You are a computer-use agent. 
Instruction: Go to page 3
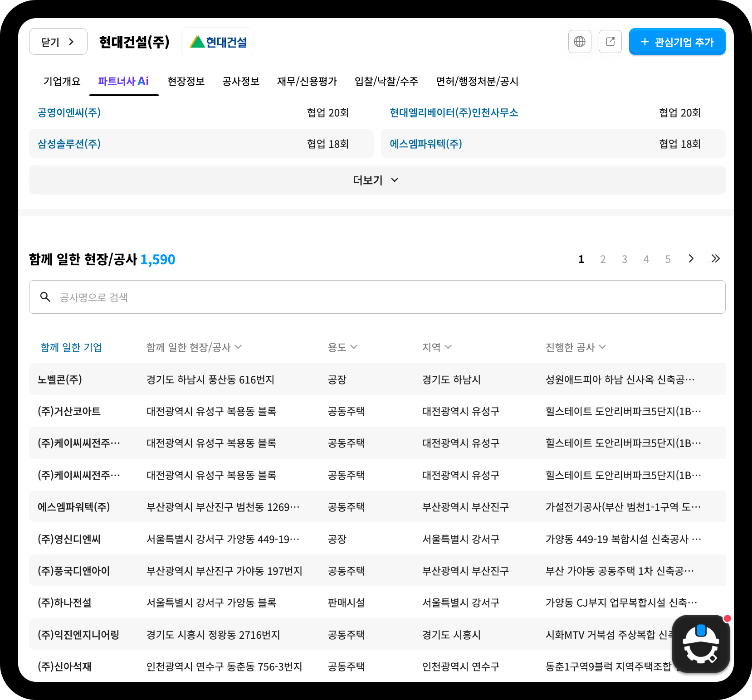[x=625, y=259]
